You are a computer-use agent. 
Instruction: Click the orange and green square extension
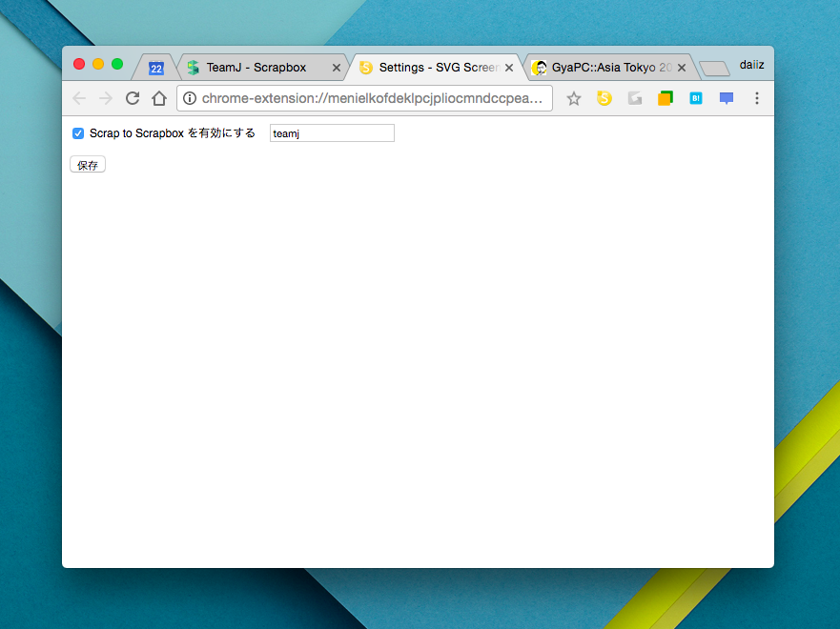666,98
